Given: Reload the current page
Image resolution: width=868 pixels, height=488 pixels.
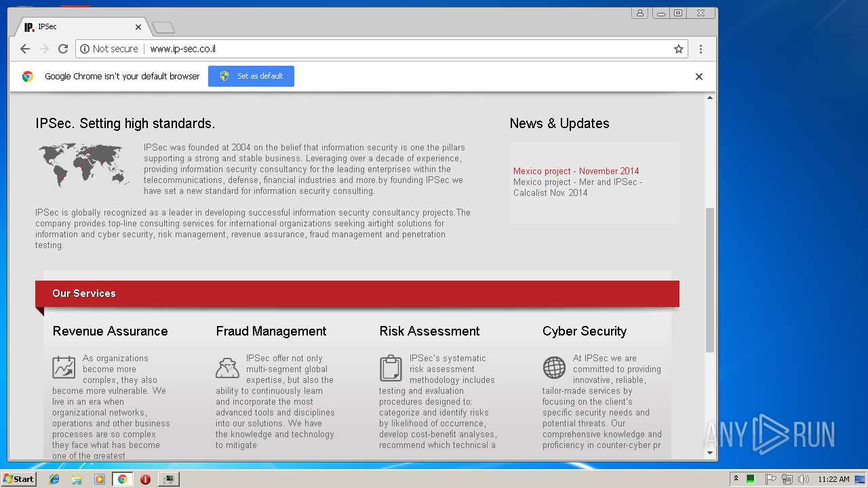Looking at the screenshot, I should click(x=63, y=49).
